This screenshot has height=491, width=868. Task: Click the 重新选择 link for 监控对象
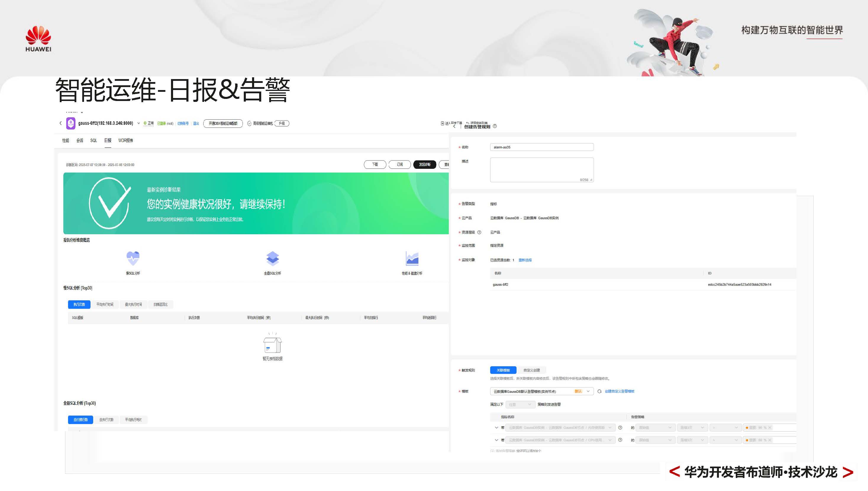click(x=526, y=260)
